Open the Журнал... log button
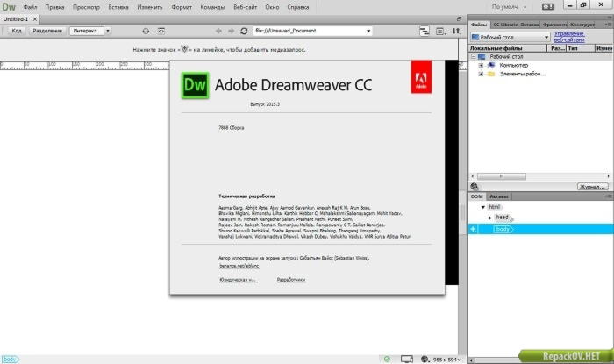 (593, 187)
